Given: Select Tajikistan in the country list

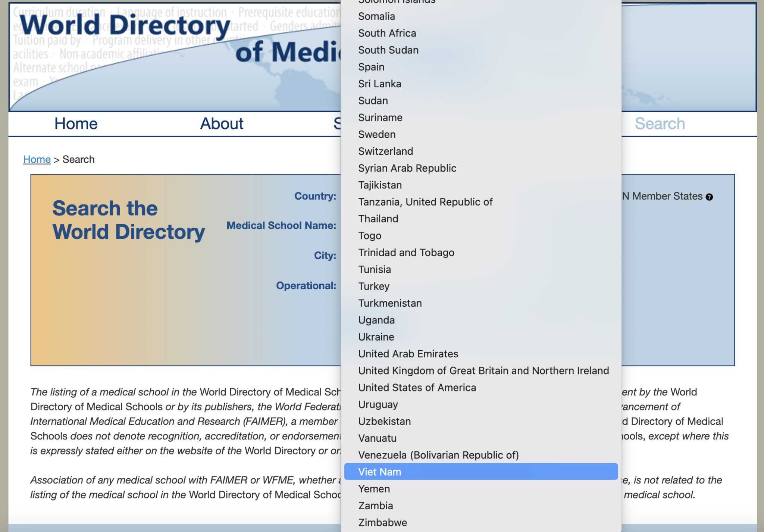Looking at the screenshot, I should 481,185.
